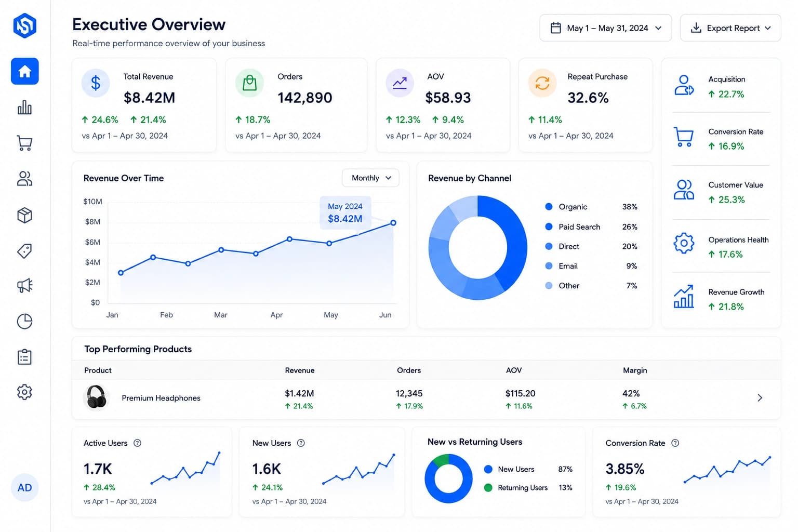Click the Revenue Growth chart icon
Screen dimensions: 798x532
pos(684,297)
